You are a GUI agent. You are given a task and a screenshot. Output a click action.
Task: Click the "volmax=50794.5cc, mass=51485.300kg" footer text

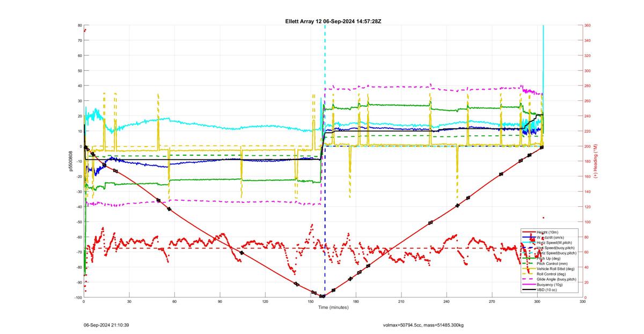[423, 325]
